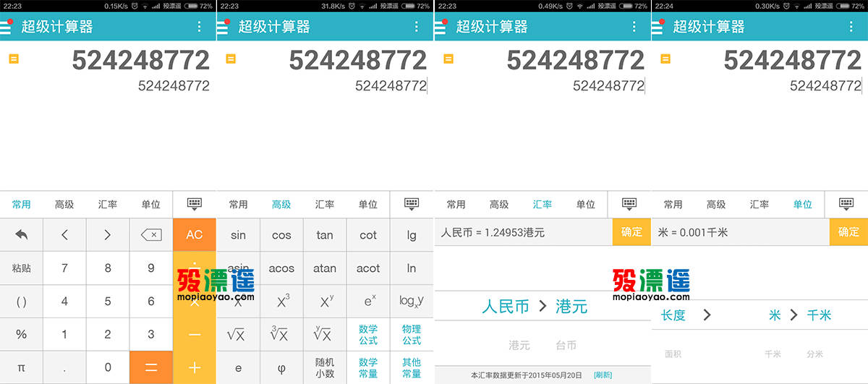Switch to 常用 tab on the 高级 functions screen
This screenshot has width=868, height=384.
tap(238, 205)
